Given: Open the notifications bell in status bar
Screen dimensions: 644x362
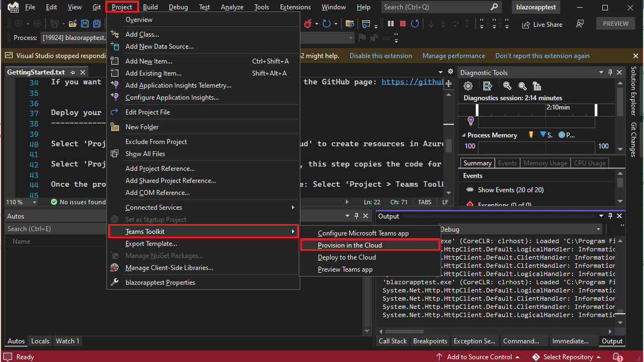Looking at the screenshot, I should (617, 357).
